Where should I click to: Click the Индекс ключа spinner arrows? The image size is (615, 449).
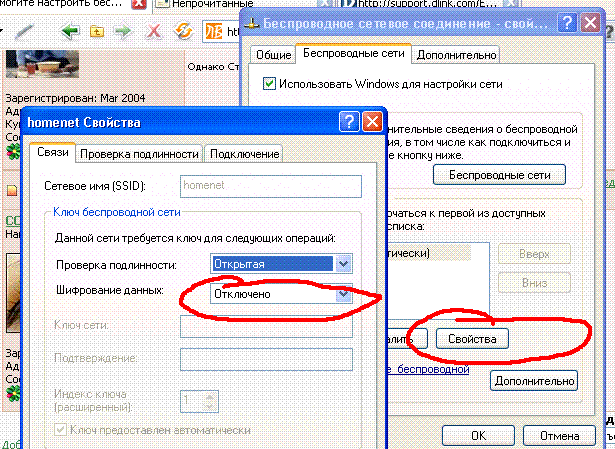click(210, 401)
